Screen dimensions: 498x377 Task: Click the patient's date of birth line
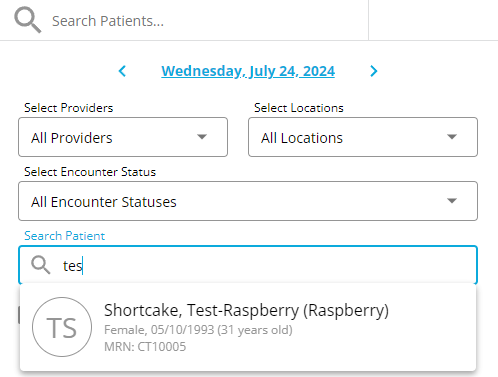point(198,330)
